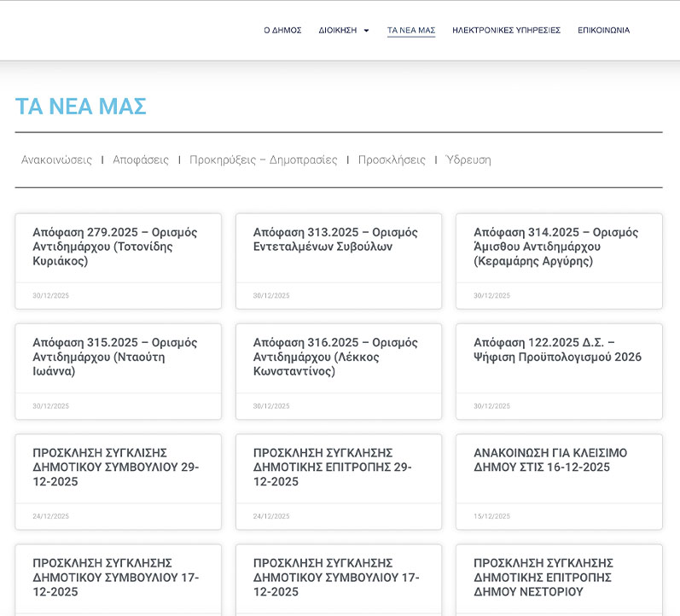Open Απόφαση 315.2025 Νταούτη Ιωάννα article
Viewport: 680px width, 616px height.
[115, 357]
